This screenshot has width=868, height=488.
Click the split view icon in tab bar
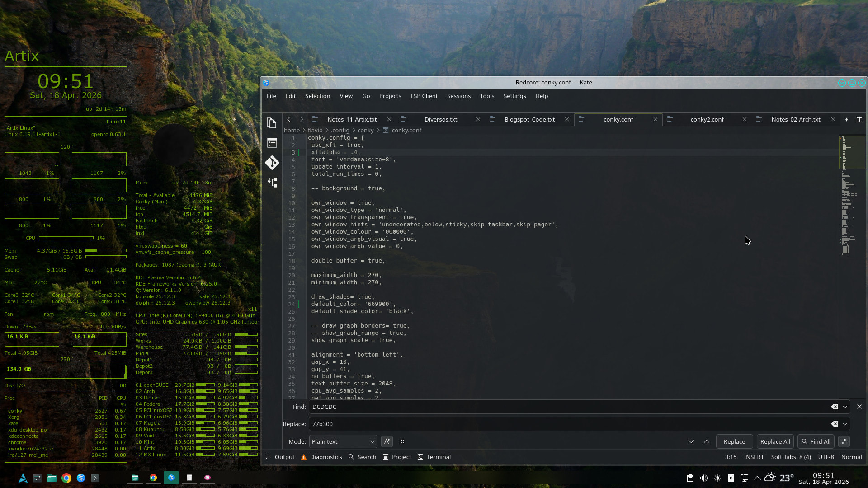pyautogui.click(x=859, y=119)
